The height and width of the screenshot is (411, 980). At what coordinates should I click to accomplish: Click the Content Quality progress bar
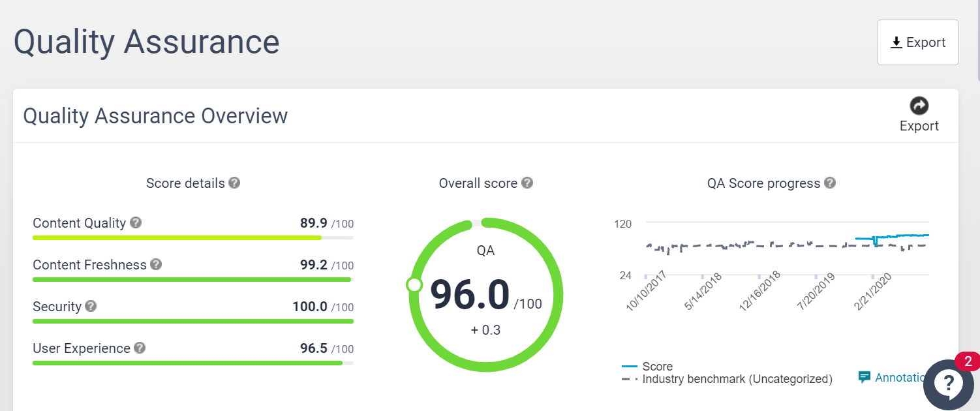coord(192,237)
